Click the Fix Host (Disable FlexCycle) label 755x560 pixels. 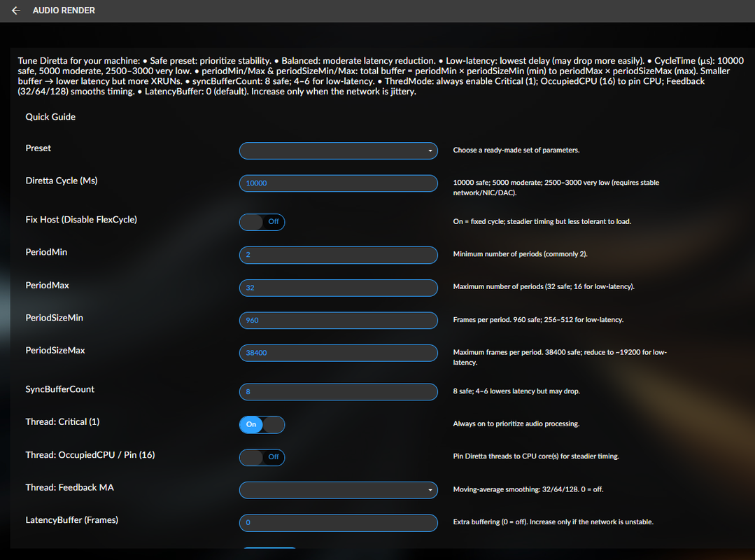coord(81,220)
